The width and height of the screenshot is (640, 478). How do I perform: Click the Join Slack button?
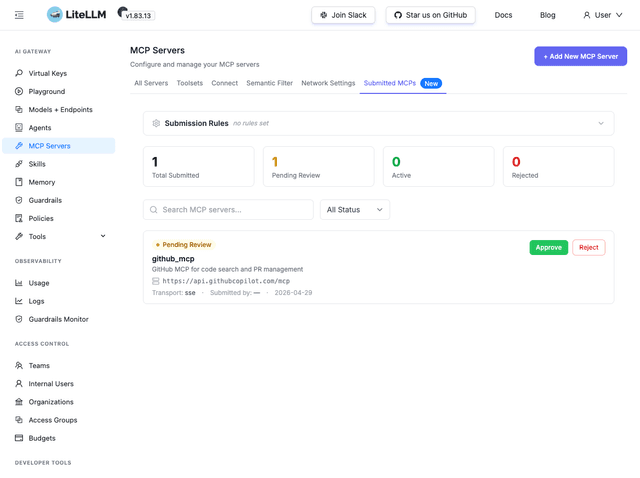pos(343,15)
